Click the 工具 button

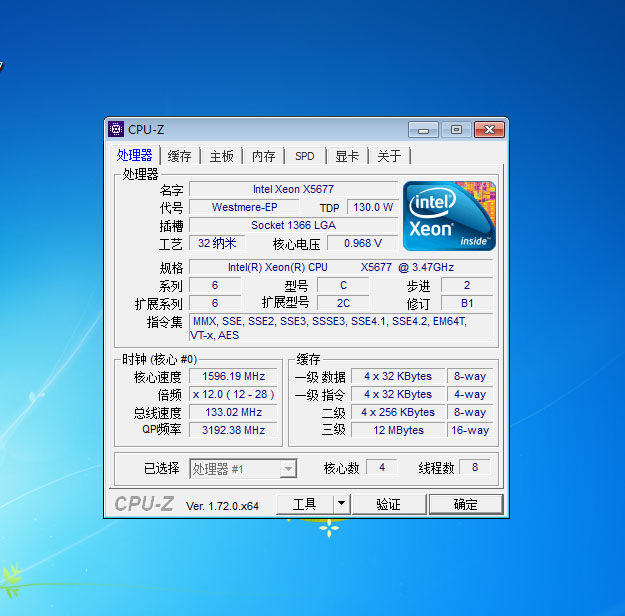(x=305, y=504)
